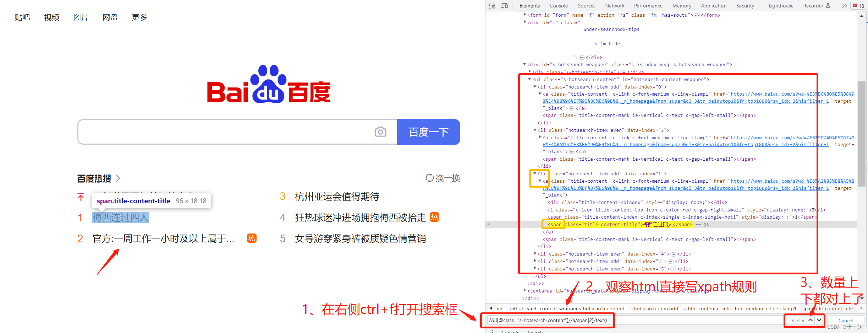The height and width of the screenshot is (333, 868).
Task: Open hot search 梅西连过四人
Action: 120,217
